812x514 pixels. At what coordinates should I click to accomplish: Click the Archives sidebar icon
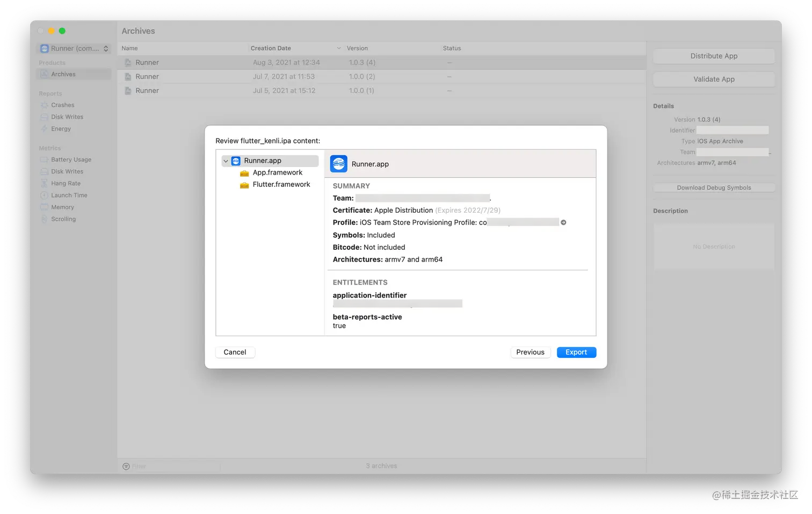45,74
